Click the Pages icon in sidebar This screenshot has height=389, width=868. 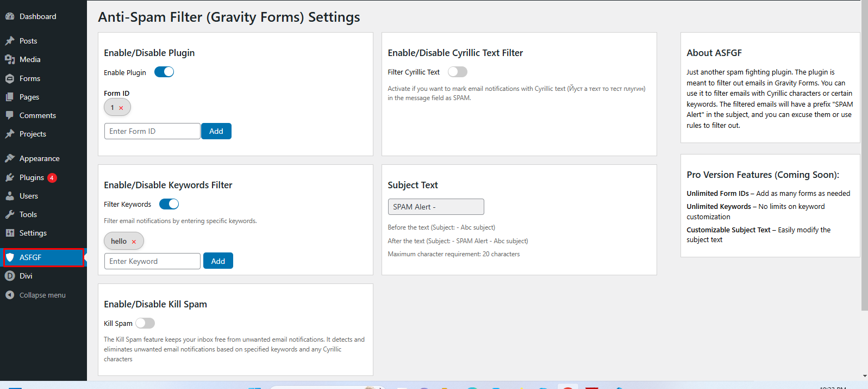pyautogui.click(x=10, y=97)
